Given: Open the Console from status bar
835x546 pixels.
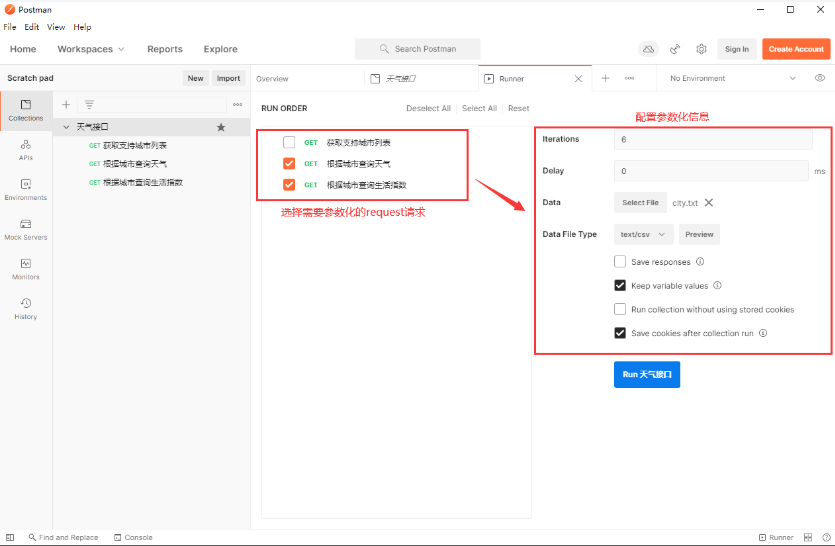Looking at the screenshot, I should tap(133, 537).
